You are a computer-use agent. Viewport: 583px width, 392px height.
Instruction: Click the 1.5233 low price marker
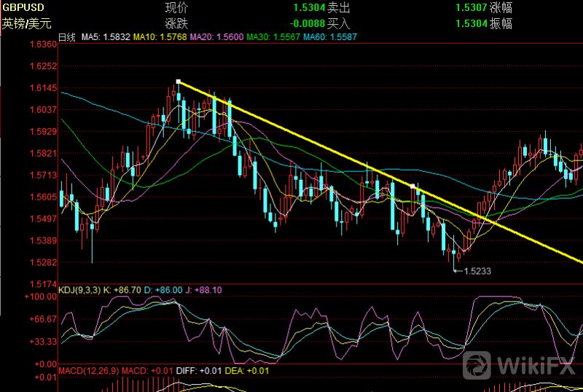point(476,271)
